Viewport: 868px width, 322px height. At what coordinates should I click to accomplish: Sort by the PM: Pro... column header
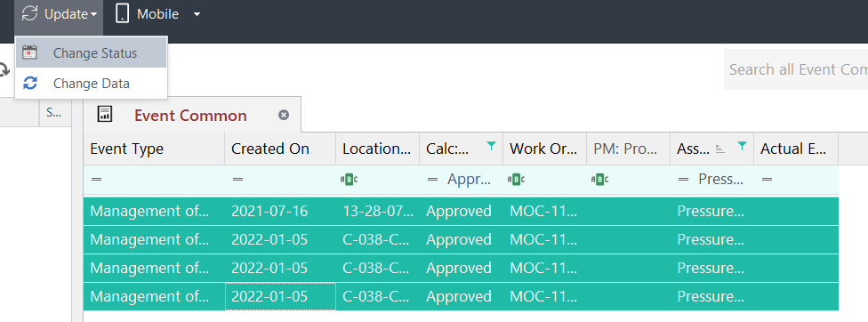click(x=628, y=149)
